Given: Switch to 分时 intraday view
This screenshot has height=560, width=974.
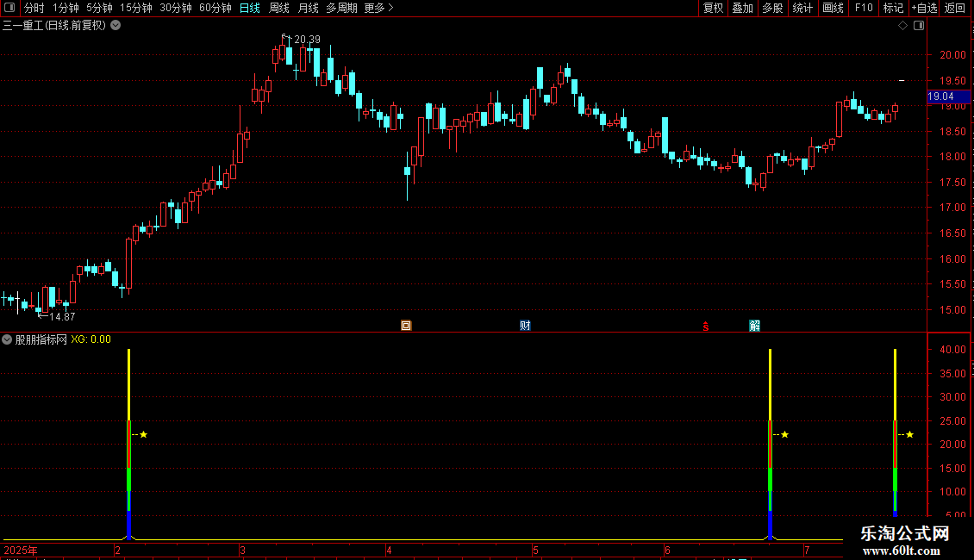Looking at the screenshot, I should tap(34, 8).
